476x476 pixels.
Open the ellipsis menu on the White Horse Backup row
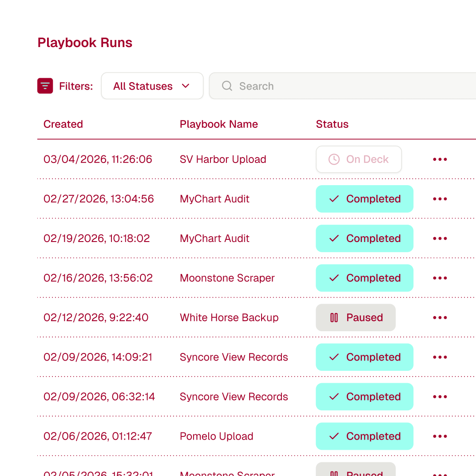[440, 317]
